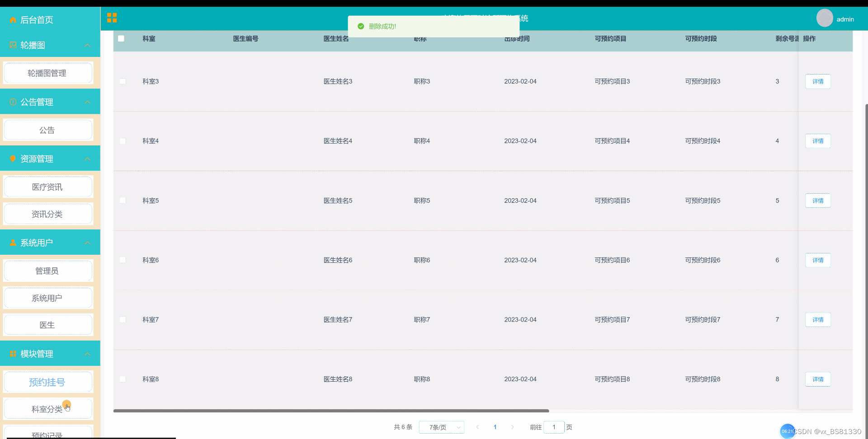The width and height of the screenshot is (868, 439).
Task: Collapse the 模块管理 menu chevron
Action: 88,354
